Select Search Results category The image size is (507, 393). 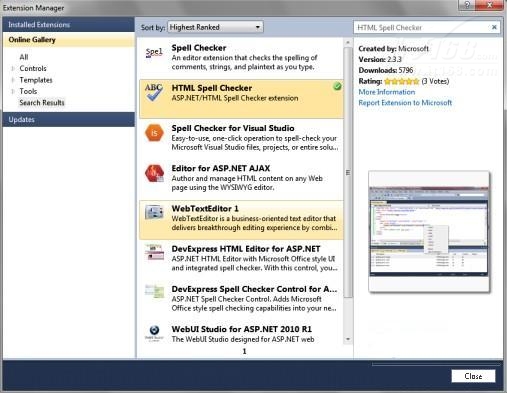click(42, 103)
